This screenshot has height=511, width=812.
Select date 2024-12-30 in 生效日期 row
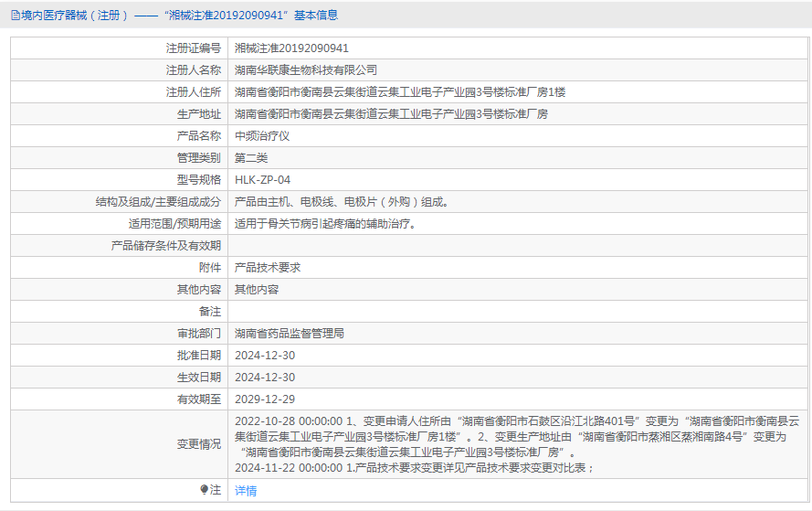[x=265, y=378]
